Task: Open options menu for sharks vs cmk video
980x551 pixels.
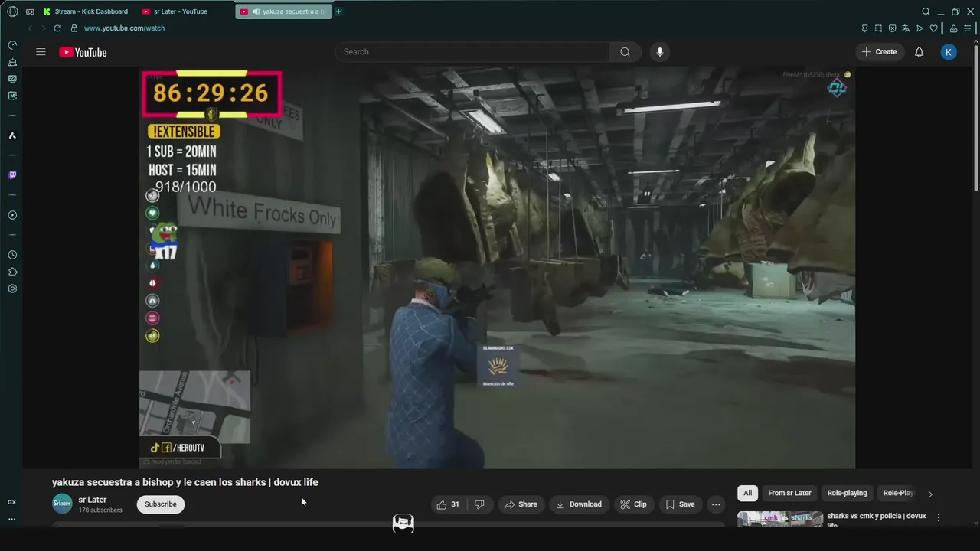Action: click(939, 517)
